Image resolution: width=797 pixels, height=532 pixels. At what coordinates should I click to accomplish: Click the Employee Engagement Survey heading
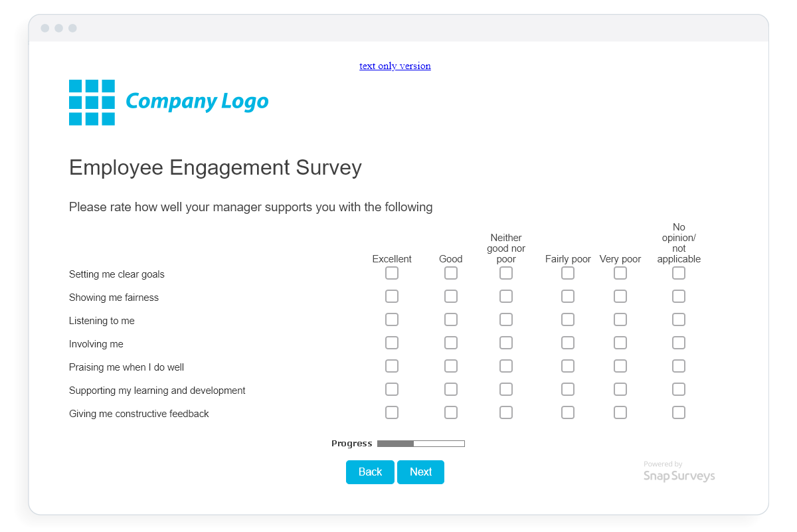(215, 167)
